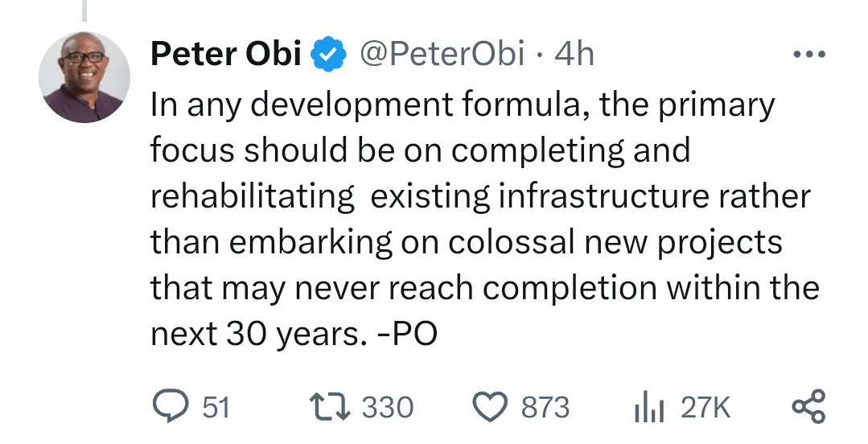Click the Peter Obi display name
The image size is (868, 444).
click(x=226, y=55)
